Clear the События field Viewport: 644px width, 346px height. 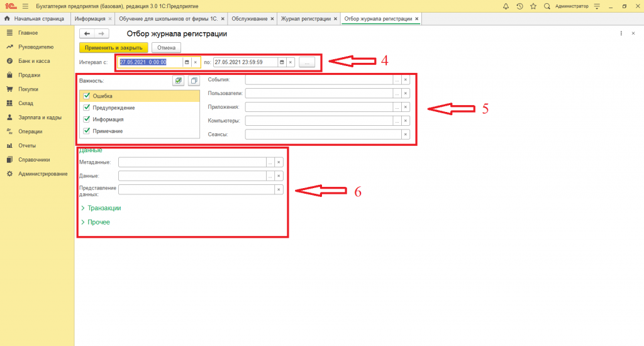[406, 80]
